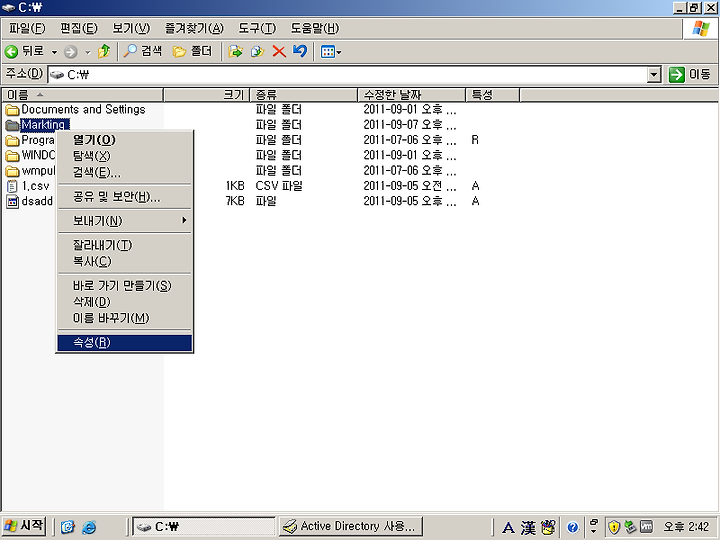Viewport: 720px width, 540px height.
Task: Click the 漢 Hanja conversion icon
Action: [528, 528]
